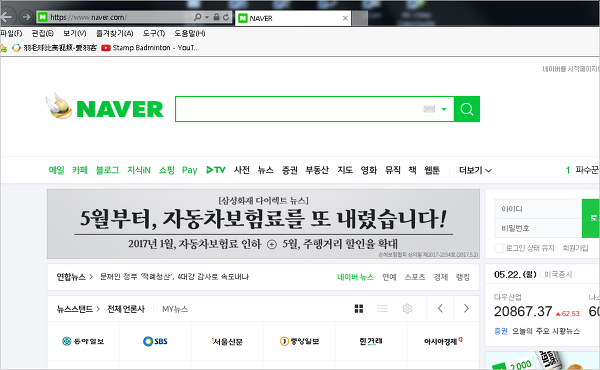The width and height of the screenshot is (600, 370).
Task: Close the NAVER tab
Action: 345,18
